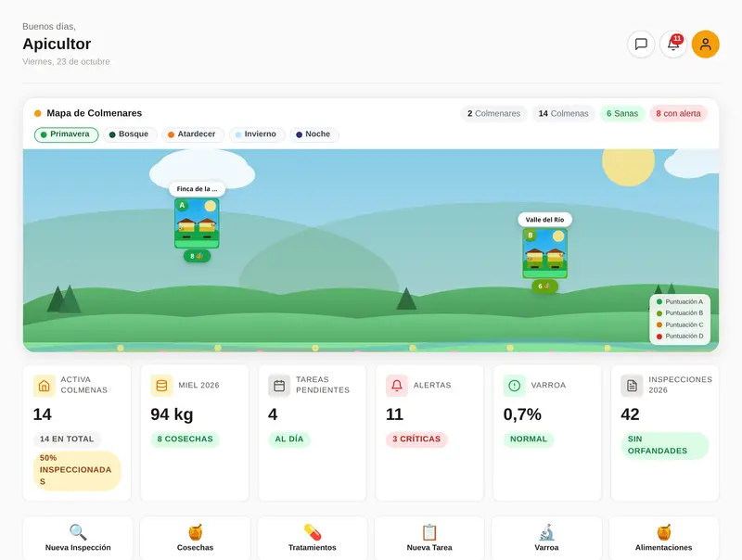Switch map theme to Bosque
Screen dimensions: 742x560
click(130, 134)
